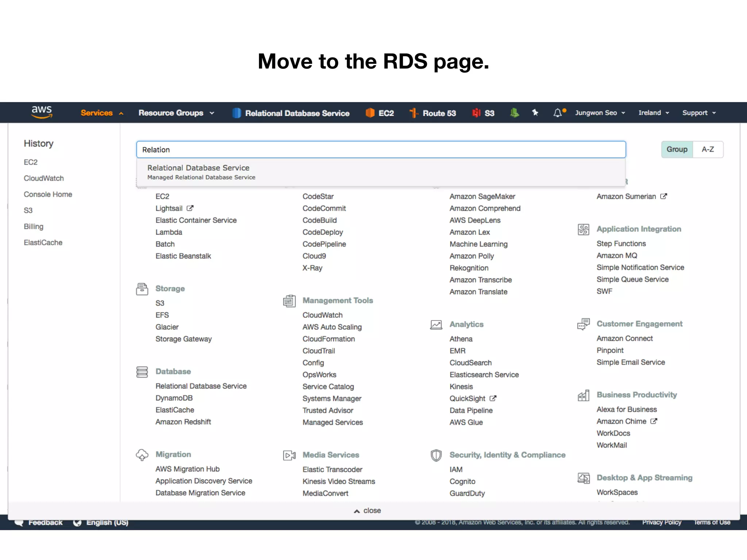
Task: Open CloudWatch from History list
Action: point(44,178)
